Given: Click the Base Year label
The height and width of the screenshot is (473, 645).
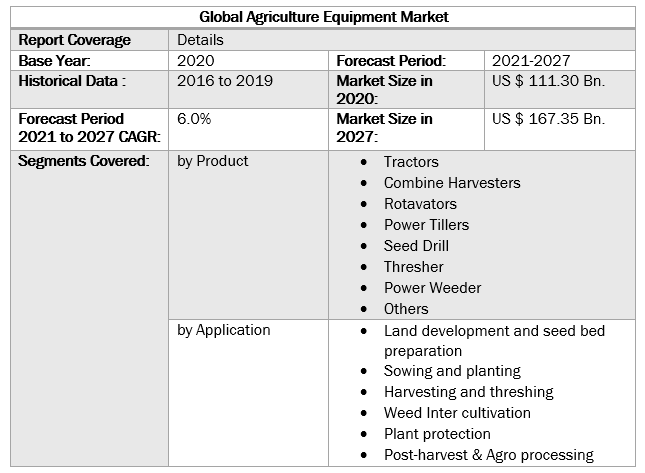Looking at the screenshot, I should pyautogui.click(x=55, y=60).
